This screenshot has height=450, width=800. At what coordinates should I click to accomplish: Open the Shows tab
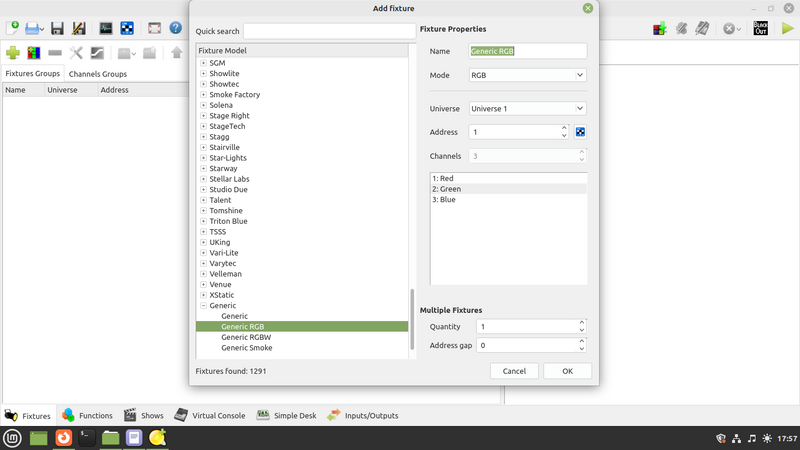click(143, 415)
